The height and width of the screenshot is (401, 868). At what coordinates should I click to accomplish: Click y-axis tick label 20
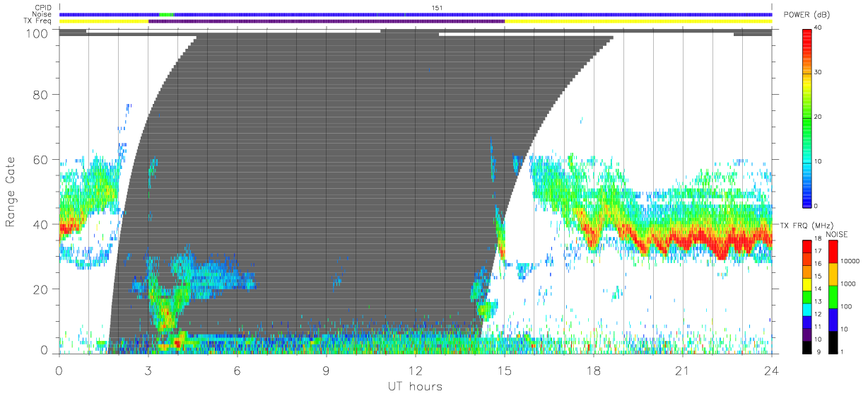tap(40, 289)
